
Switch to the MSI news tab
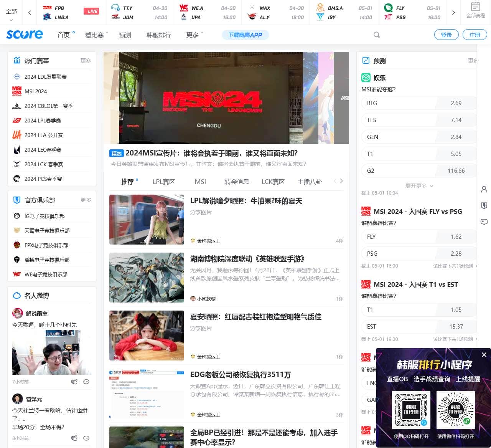pyautogui.click(x=200, y=182)
